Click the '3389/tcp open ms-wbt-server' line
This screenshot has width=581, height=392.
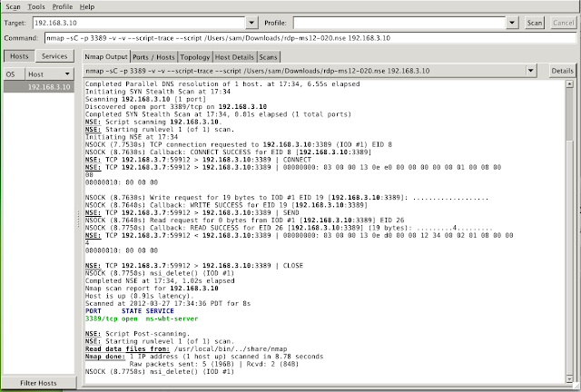pos(142,318)
